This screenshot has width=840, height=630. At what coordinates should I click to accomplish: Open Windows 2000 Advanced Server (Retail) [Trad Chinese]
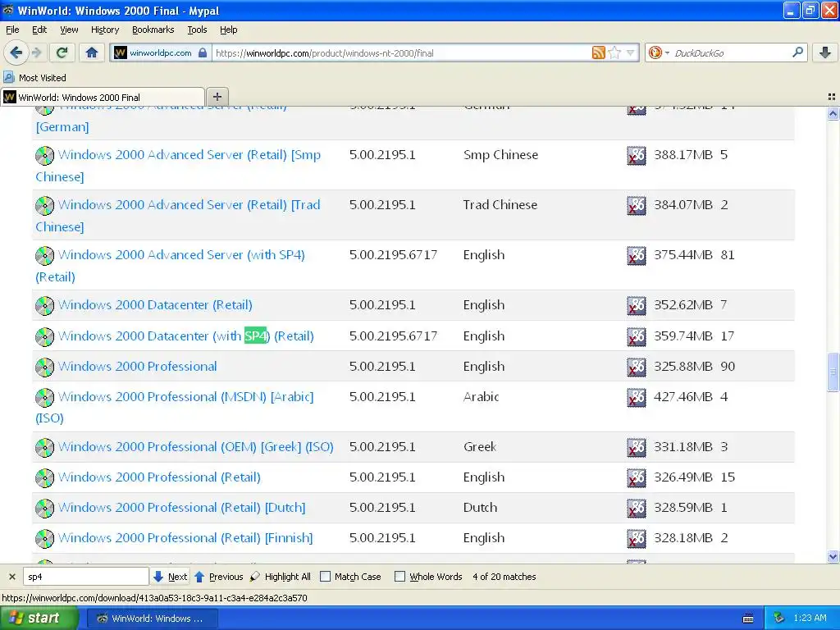coord(189,204)
